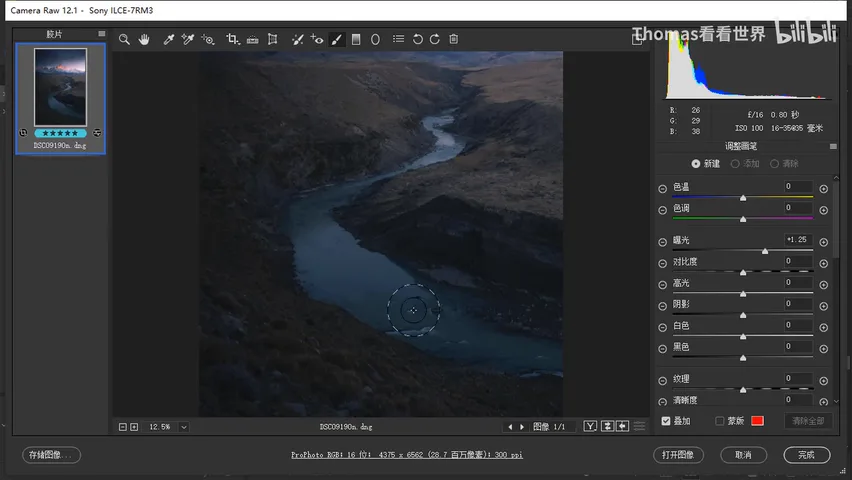The image size is (852, 480).
Task: Open Camera Raw preferences list icon
Action: pyautogui.click(x=398, y=39)
